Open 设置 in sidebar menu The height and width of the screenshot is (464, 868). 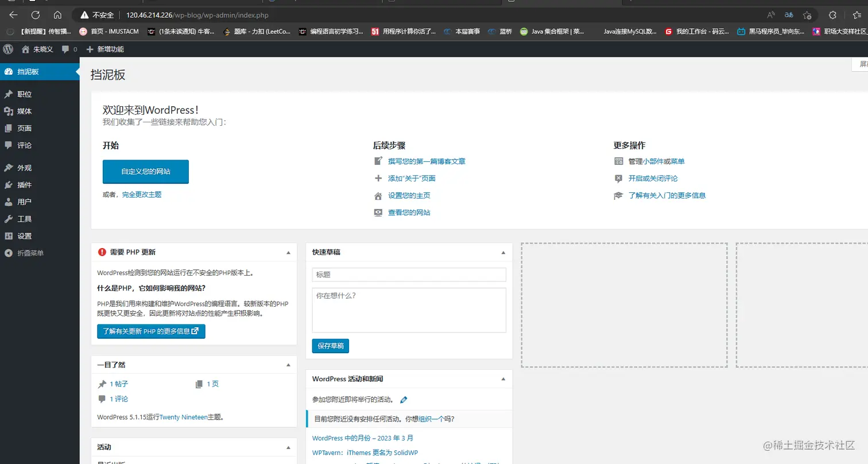[x=40, y=236]
